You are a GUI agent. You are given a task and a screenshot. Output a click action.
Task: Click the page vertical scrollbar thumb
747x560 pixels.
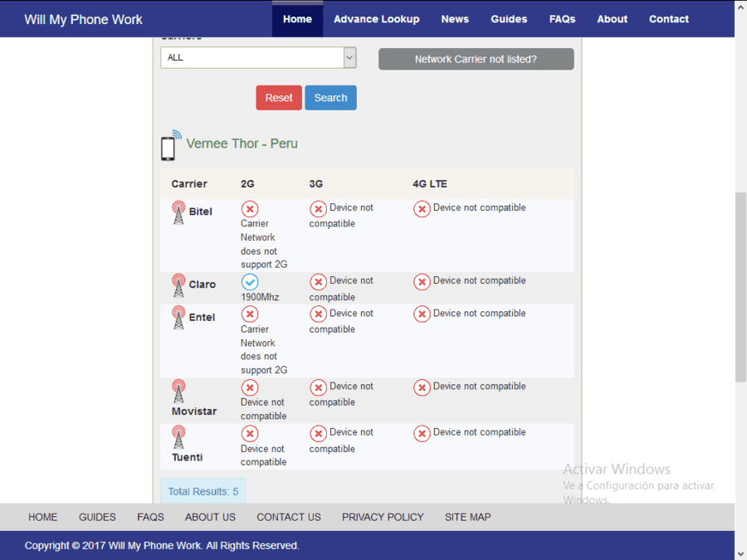(x=741, y=287)
